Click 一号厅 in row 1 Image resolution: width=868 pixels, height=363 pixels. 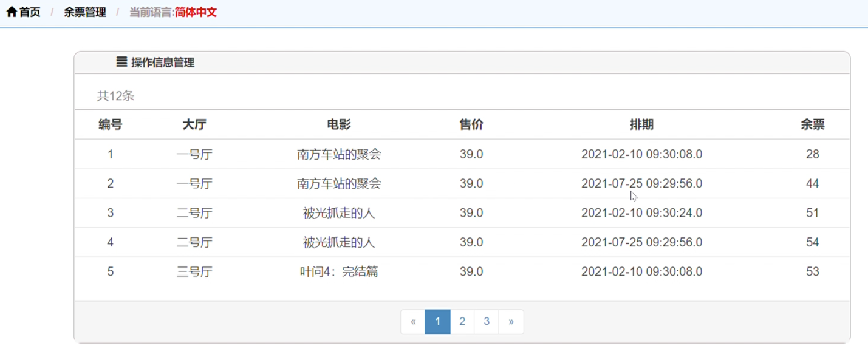[x=194, y=154]
